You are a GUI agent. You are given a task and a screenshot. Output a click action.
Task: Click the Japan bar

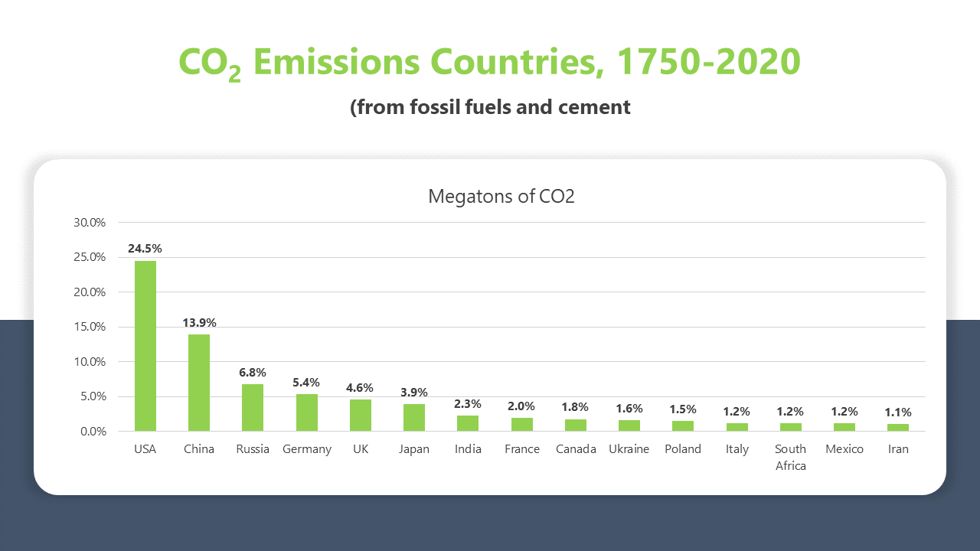click(414, 417)
